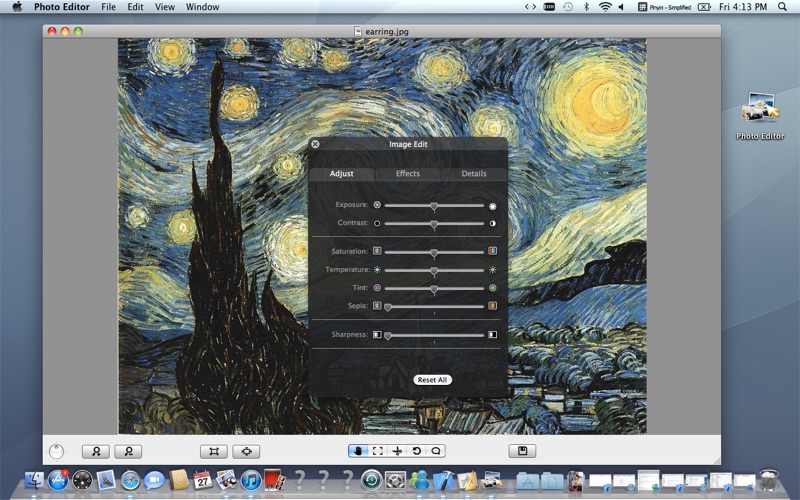This screenshot has height=500, width=800.
Task: Open the Trash in the Dock
Action: tap(768, 480)
